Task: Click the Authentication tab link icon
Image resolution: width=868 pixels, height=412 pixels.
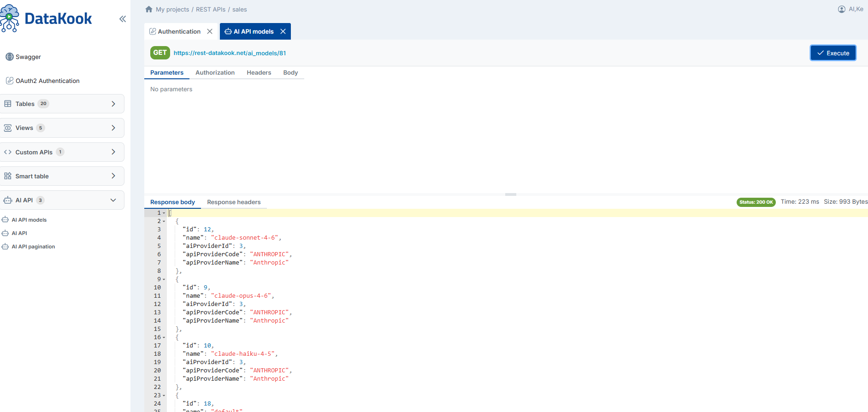Action: coord(153,31)
